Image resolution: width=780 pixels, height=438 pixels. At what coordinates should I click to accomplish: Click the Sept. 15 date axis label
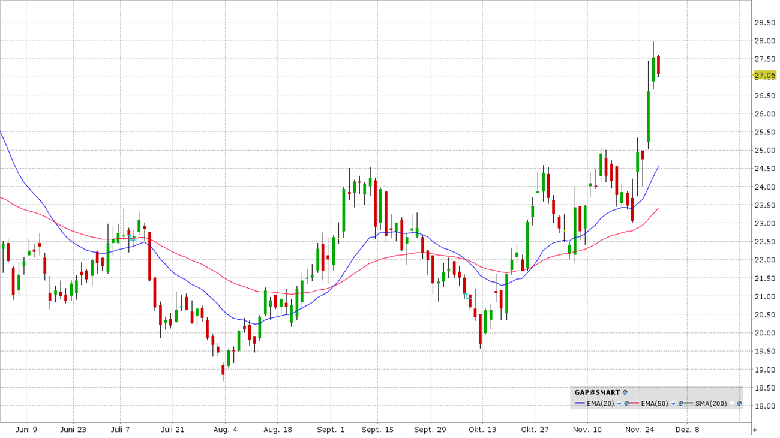tap(378, 430)
